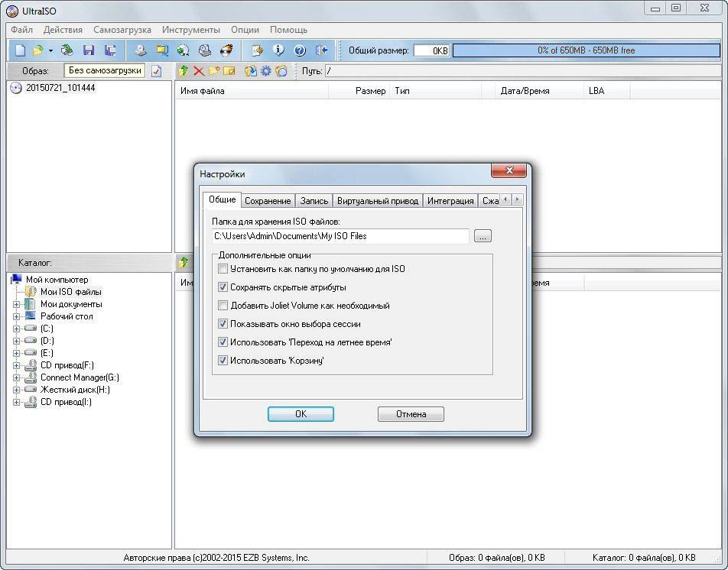
Task: Click the Open CD/DVD toolbar icon
Action: pyautogui.click(x=67, y=50)
